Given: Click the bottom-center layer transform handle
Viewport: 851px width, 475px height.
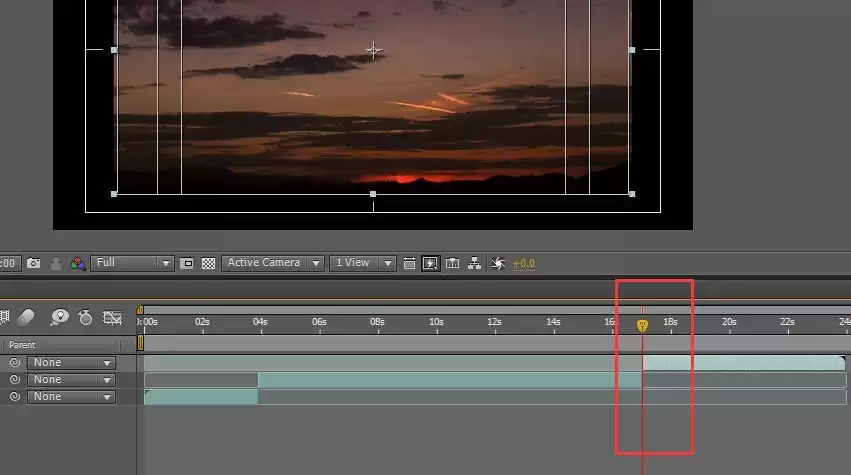Looking at the screenshot, I should click(x=373, y=194).
